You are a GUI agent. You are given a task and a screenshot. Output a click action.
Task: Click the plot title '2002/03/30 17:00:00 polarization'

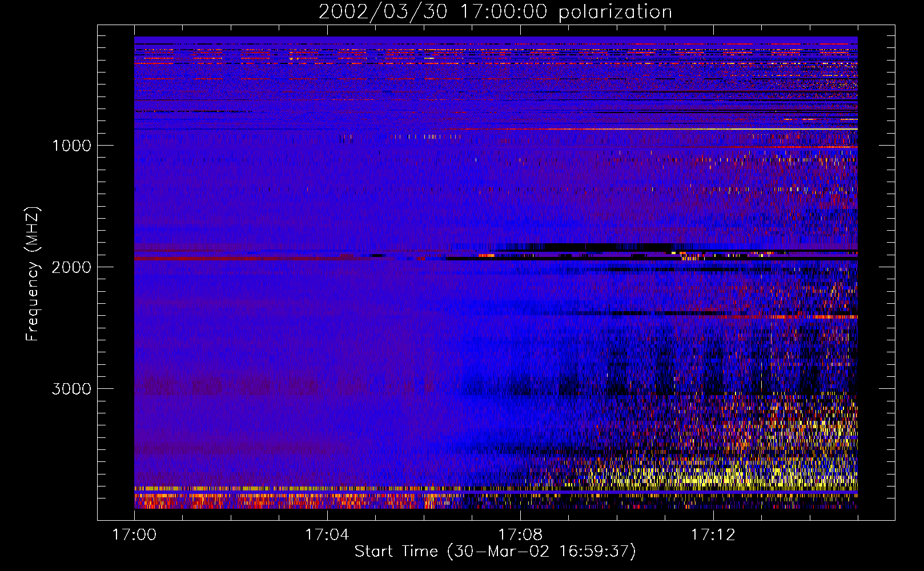pyautogui.click(x=495, y=12)
